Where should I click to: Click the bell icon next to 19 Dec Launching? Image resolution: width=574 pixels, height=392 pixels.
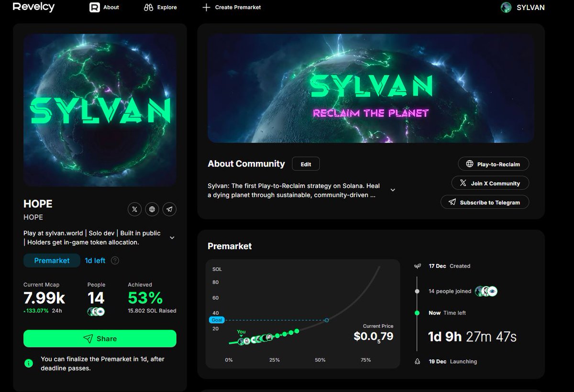click(417, 361)
